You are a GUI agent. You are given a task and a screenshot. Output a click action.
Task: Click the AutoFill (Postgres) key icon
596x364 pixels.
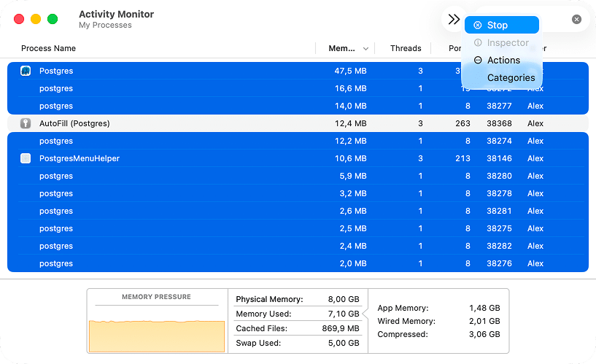[26, 124]
